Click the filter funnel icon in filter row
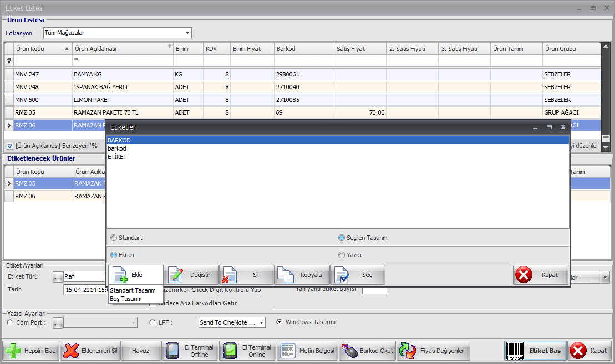The image size is (615, 364). pos(9,61)
